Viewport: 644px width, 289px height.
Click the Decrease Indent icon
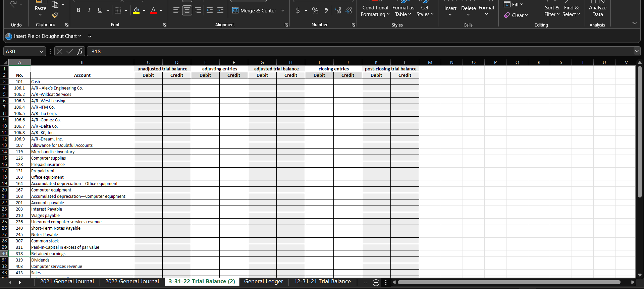210,10
